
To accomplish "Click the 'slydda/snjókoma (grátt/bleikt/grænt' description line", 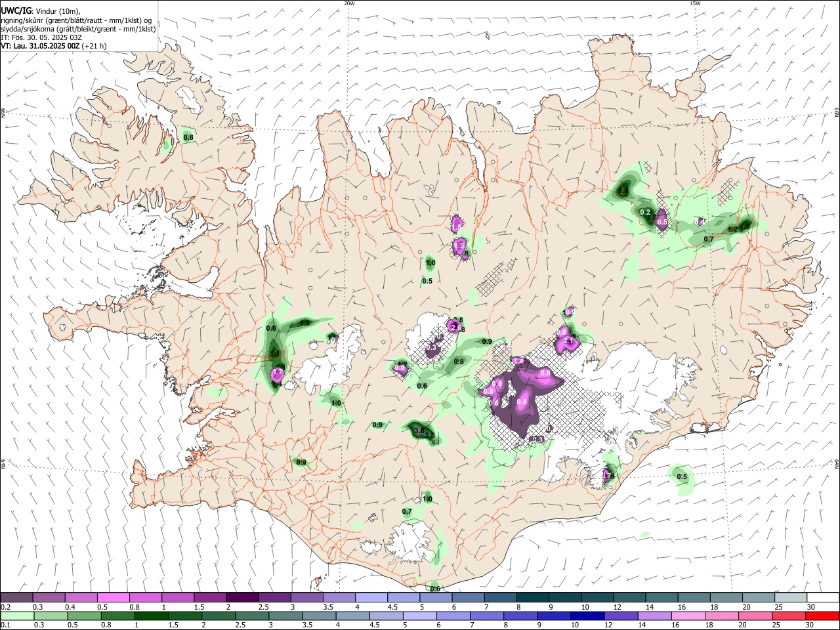I will tap(78, 29).
